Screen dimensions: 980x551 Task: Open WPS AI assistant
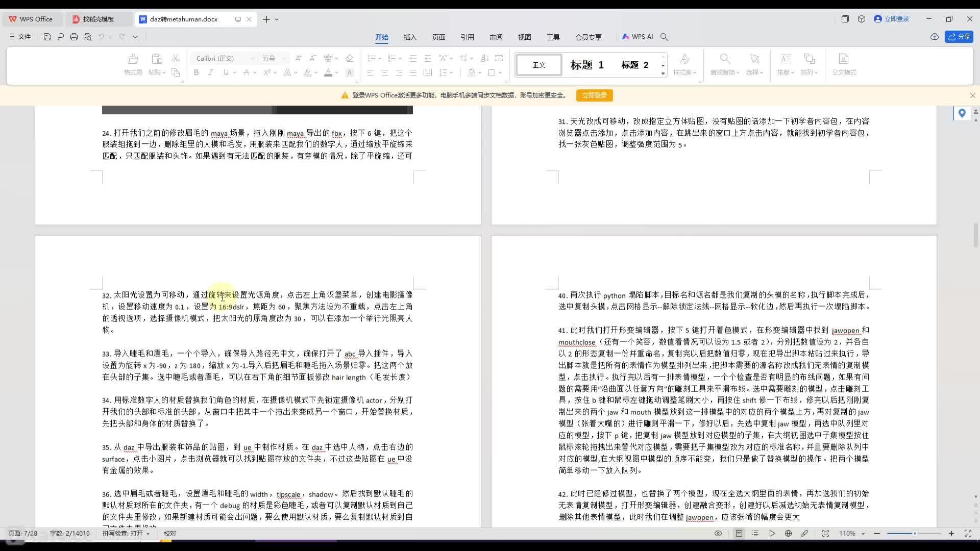click(x=638, y=37)
